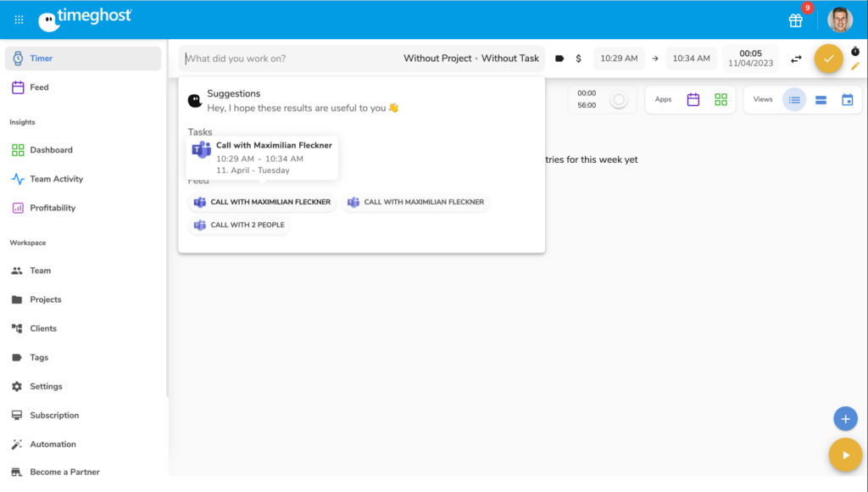The image size is (868, 492).
Task: Toggle the billable dollar sign icon
Action: tap(578, 59)
